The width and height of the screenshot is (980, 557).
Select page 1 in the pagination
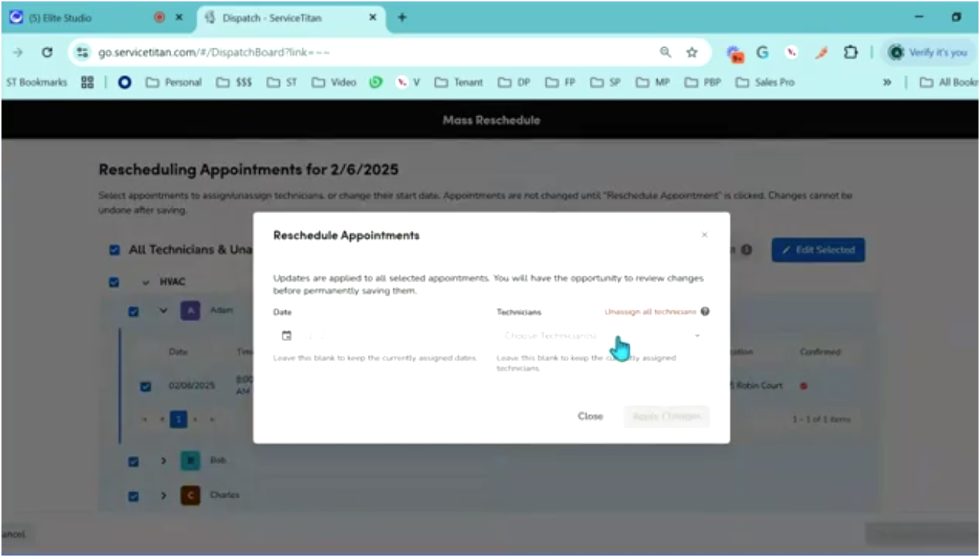click(x=179, y=419)
